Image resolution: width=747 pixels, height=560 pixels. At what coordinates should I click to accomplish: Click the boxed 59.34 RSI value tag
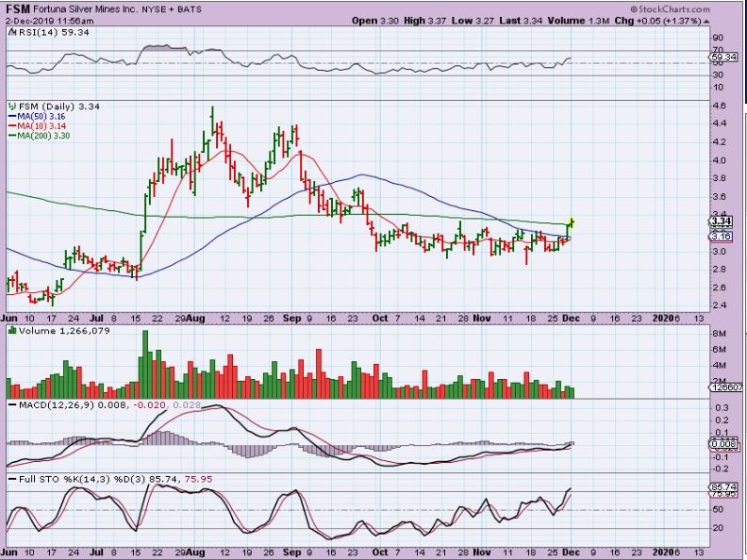(x=723, y=58)
